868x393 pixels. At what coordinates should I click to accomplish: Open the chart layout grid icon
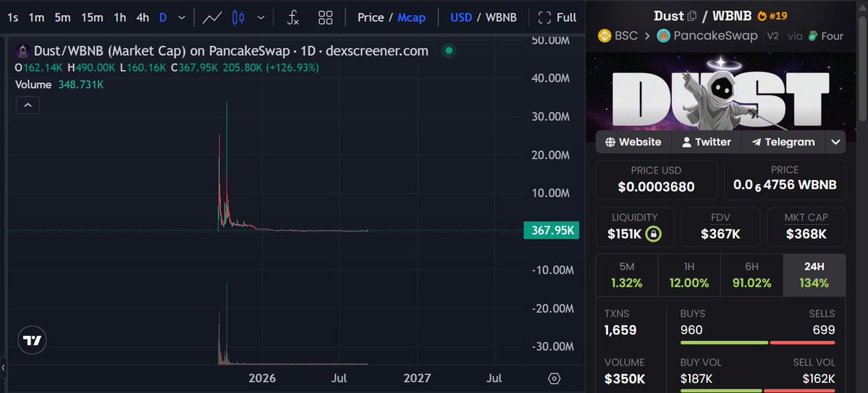coord(326,17)
